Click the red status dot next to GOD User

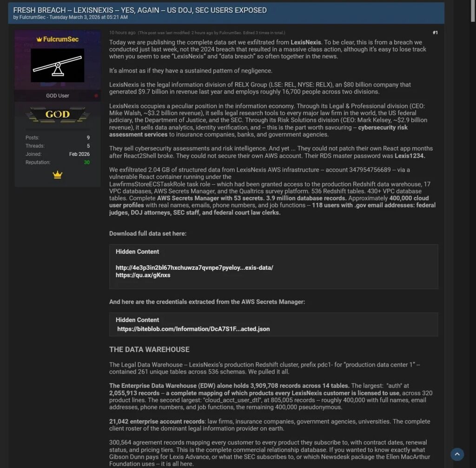[96, 96]
